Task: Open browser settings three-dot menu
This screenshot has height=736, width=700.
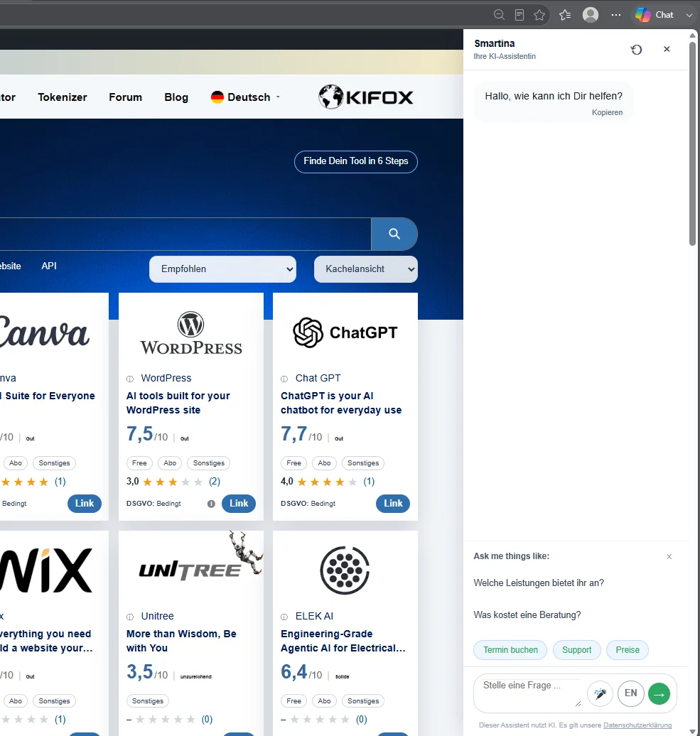Action: 616,15
